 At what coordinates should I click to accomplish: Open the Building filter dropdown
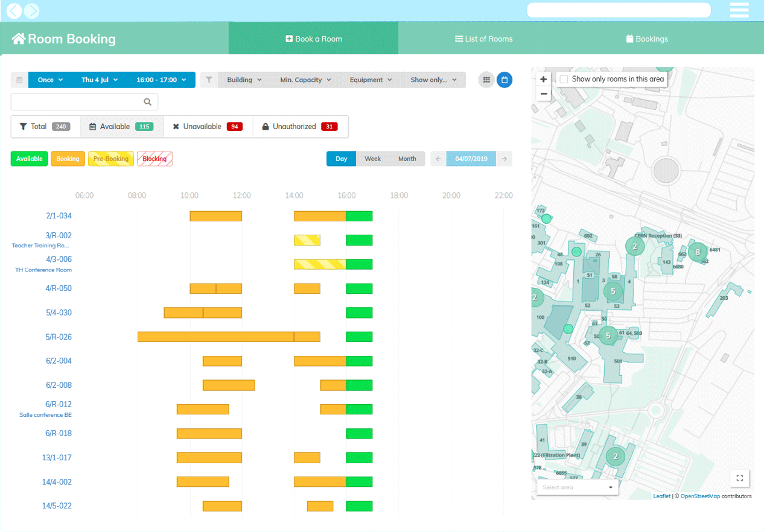(x=244, y=80)
